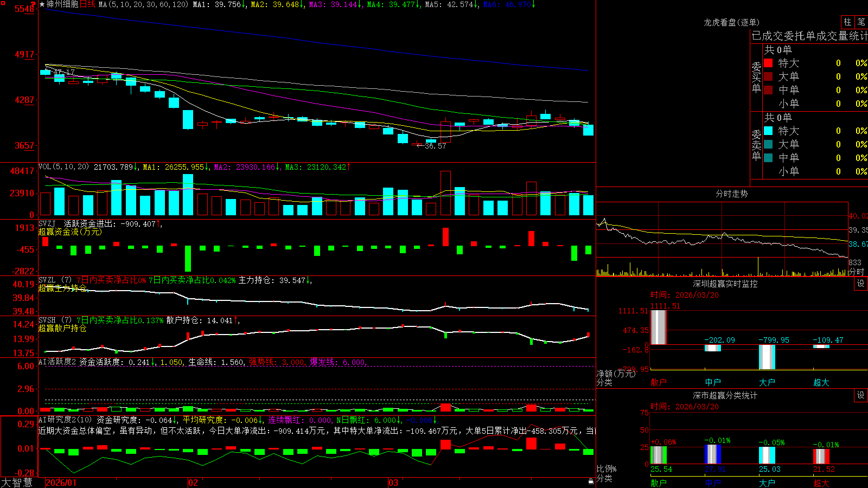Open the VOL(5,10,20) indicator label

(63, 166)
